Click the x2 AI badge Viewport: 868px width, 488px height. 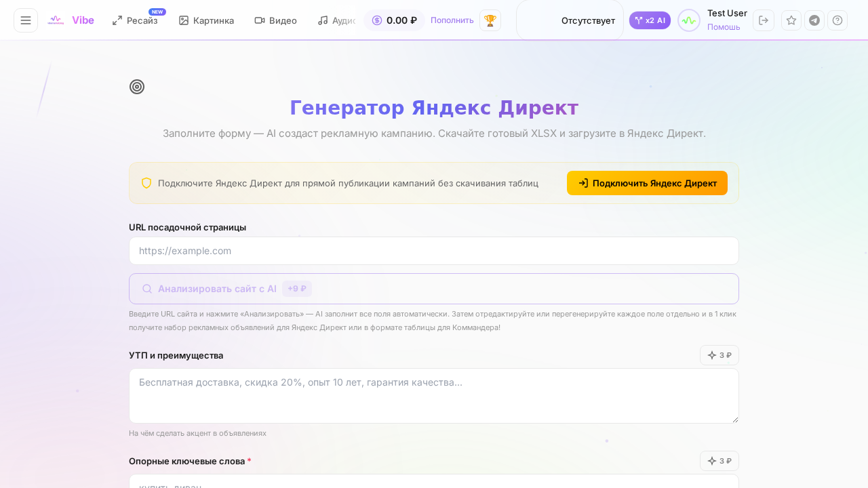click(x=650, y=20)
